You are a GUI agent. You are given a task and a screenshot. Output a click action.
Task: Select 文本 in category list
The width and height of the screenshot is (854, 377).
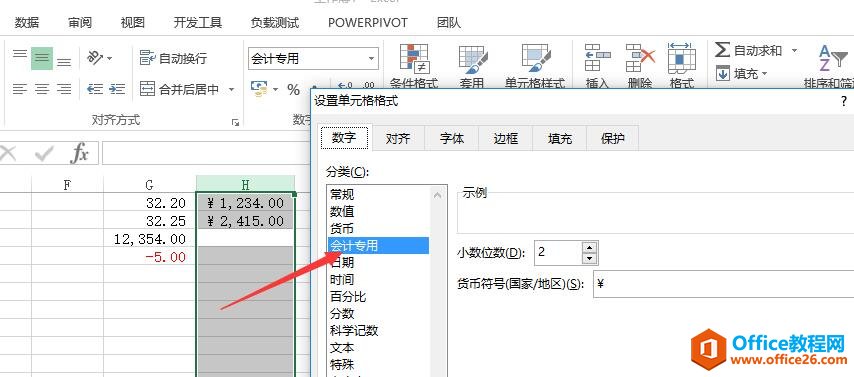(378, 348)
